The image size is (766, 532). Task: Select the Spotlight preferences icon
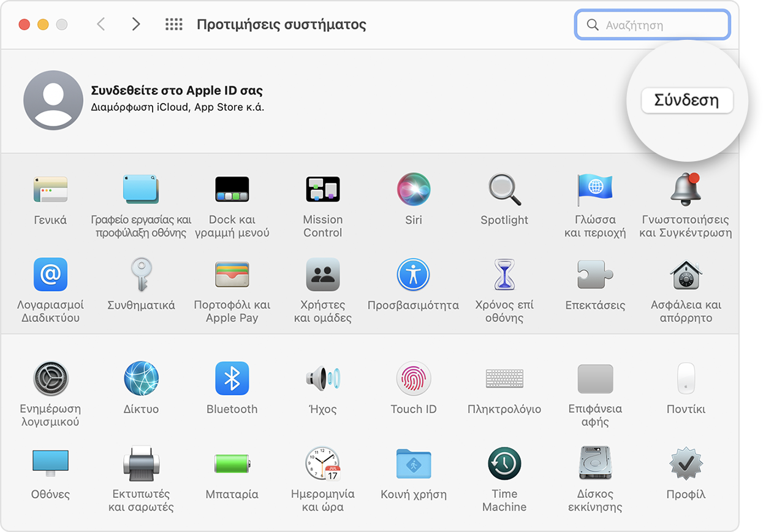click(504, 189)
